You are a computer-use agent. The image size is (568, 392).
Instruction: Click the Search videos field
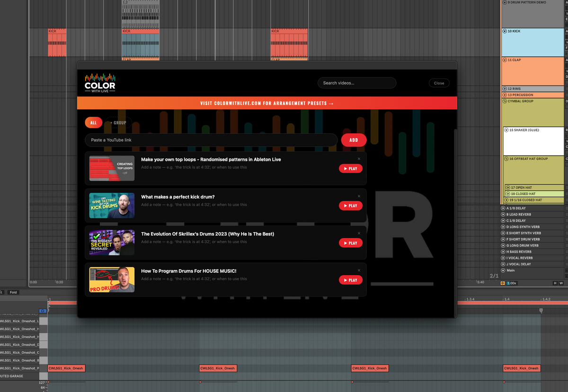click(357, 83)
